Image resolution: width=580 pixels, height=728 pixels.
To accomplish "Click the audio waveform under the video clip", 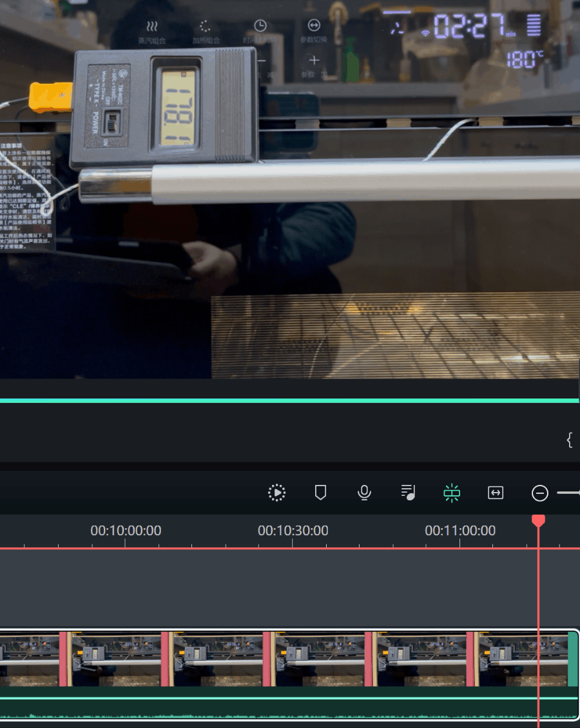I will click(x=290, y=712).
